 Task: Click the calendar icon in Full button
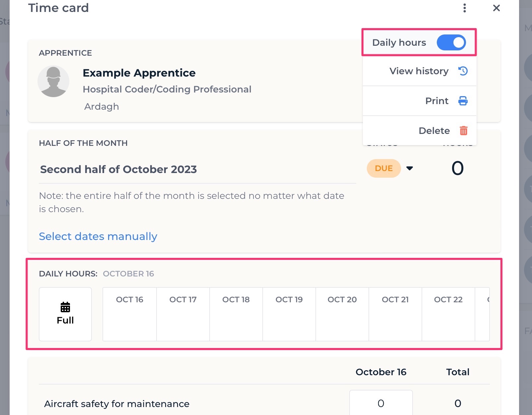point(65,307)
